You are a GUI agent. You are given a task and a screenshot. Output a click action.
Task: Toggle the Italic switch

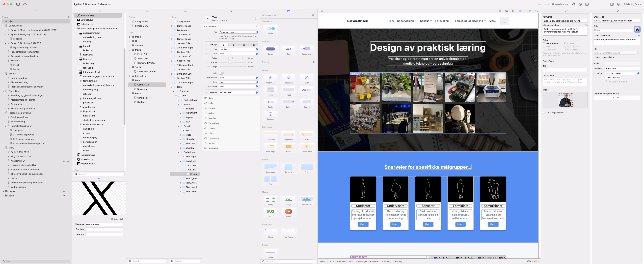point(221,73)
